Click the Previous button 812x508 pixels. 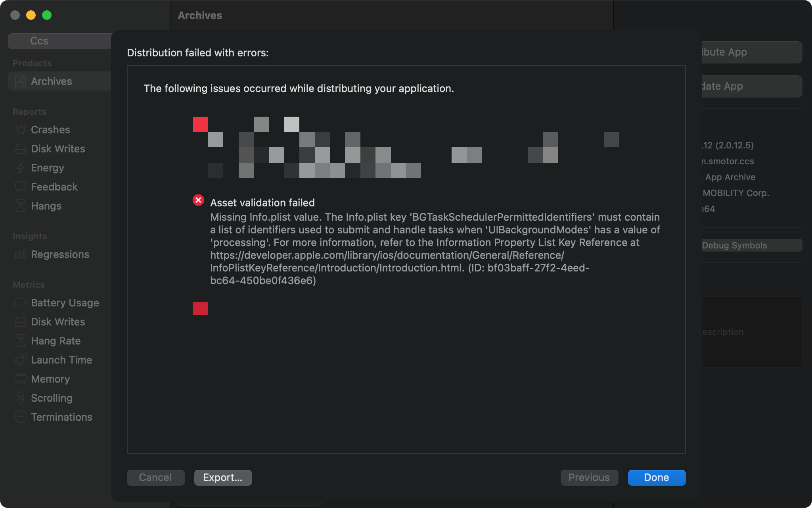pos(589,477)
